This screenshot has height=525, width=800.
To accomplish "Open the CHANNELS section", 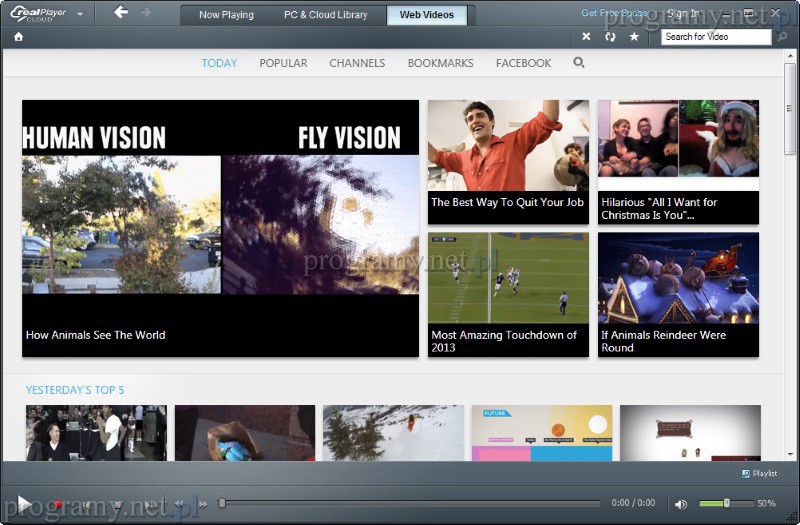I will 357,63.
